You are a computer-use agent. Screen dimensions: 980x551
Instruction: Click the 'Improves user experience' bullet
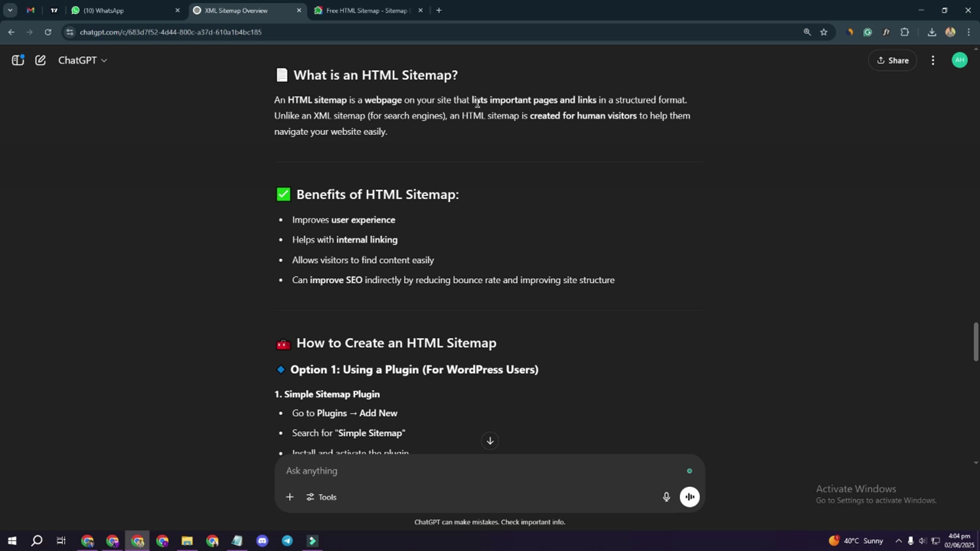point(344,220)
